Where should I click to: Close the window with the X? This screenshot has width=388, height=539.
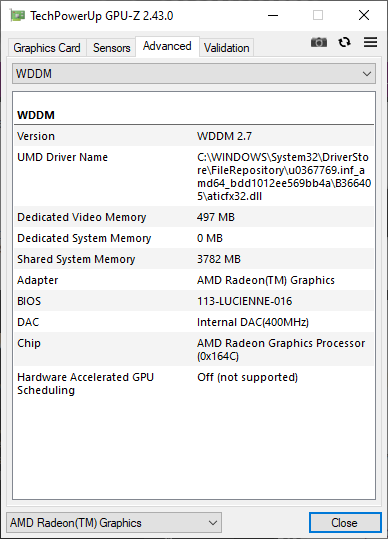coord(364,15)
